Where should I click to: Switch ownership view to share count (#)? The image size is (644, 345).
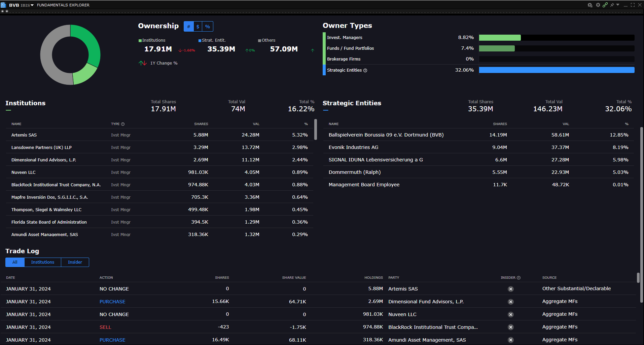pyautogui.click(x=188, y=27)
